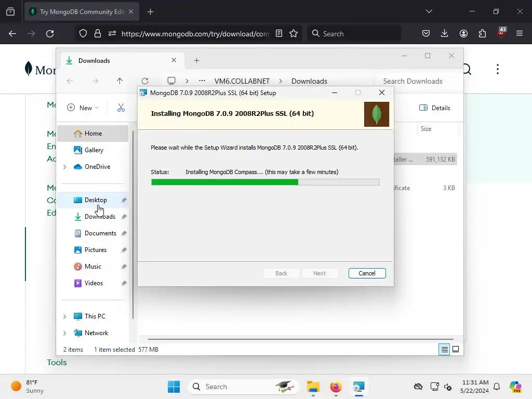Select the 591,132 KB installer file row
Screen dimensions: 532x399
(x=425, y=159)
